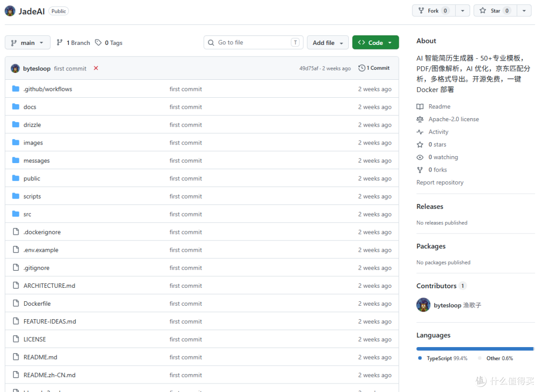Click the public folder icon

(x=15, y=178)
